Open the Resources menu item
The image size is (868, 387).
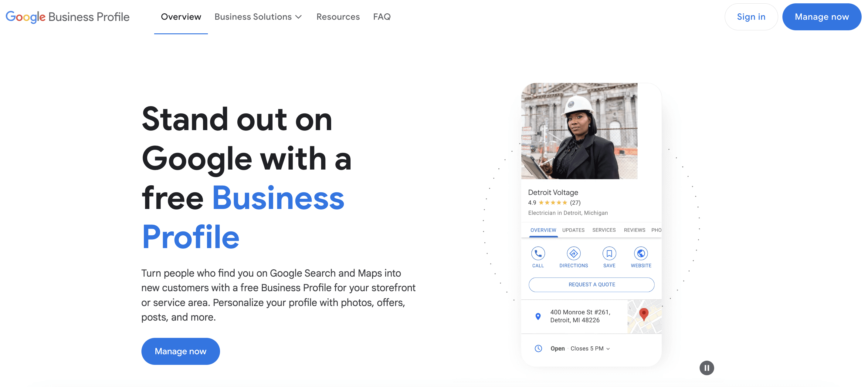(338, 17)
